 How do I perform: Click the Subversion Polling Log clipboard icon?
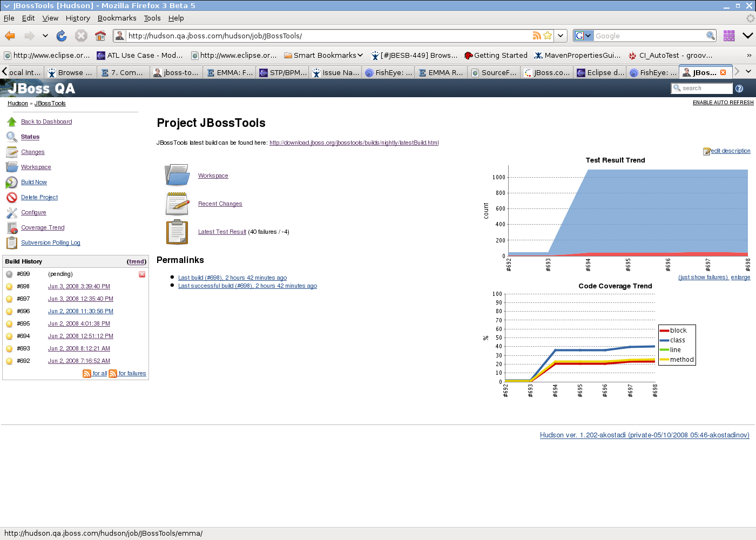coord(12,243)
